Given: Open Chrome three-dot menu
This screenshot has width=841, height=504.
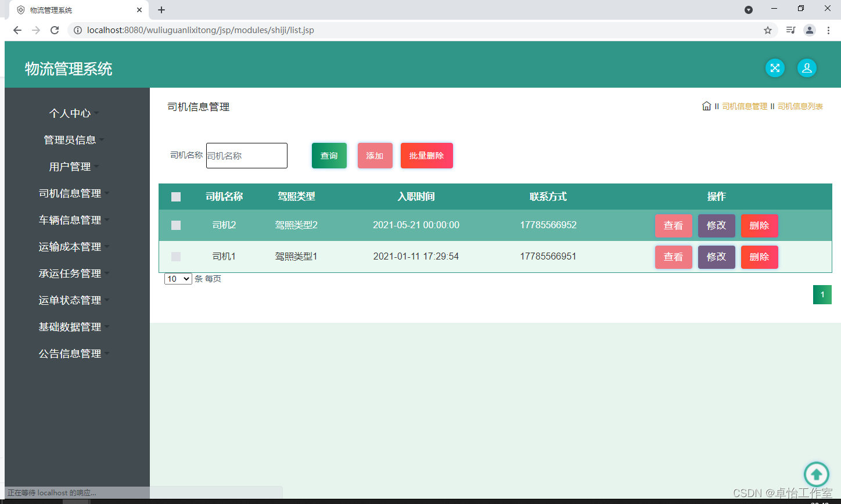Looking at the screenshot, I should tap(828, 30).
